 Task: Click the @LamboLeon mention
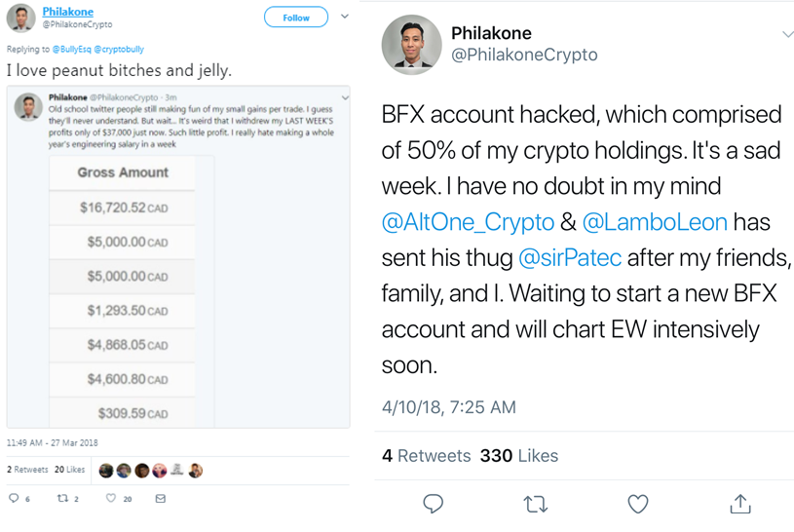pos(655,222)
